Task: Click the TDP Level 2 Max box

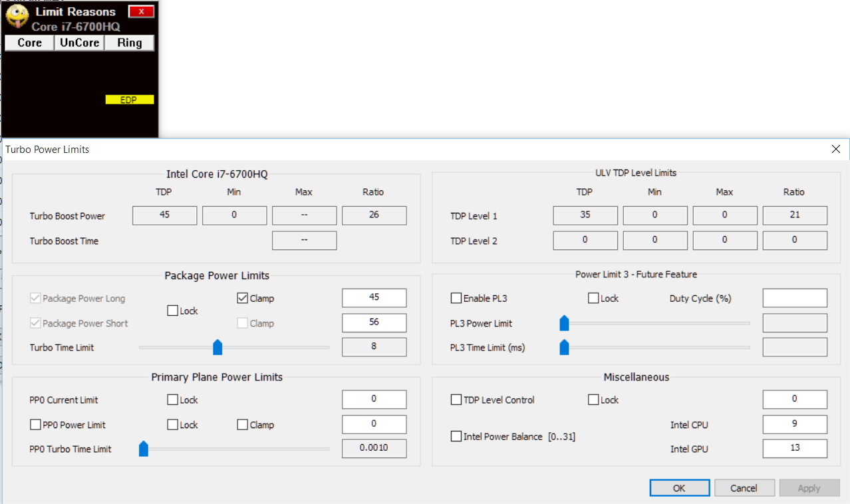Action: point(725,240)
